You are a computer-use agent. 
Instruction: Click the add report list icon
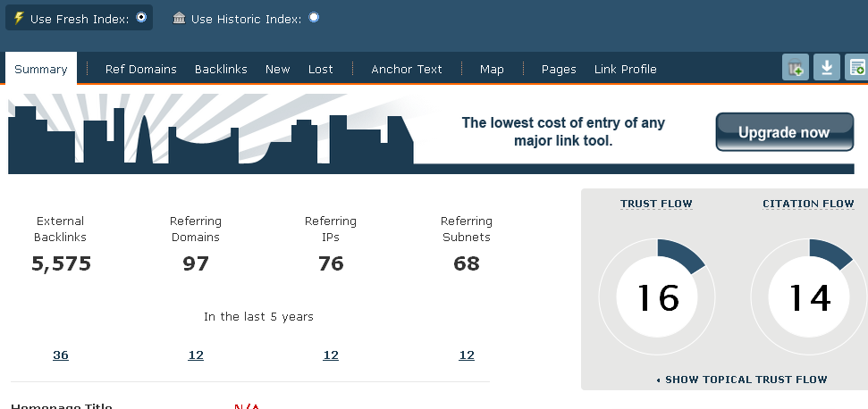point(856,68)
